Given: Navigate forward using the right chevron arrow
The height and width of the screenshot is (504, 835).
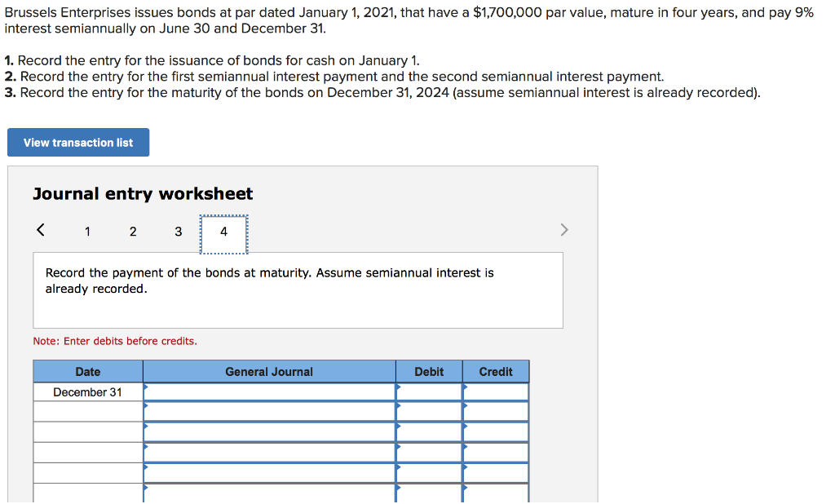Looking at the screenshot, I should 563,230.
